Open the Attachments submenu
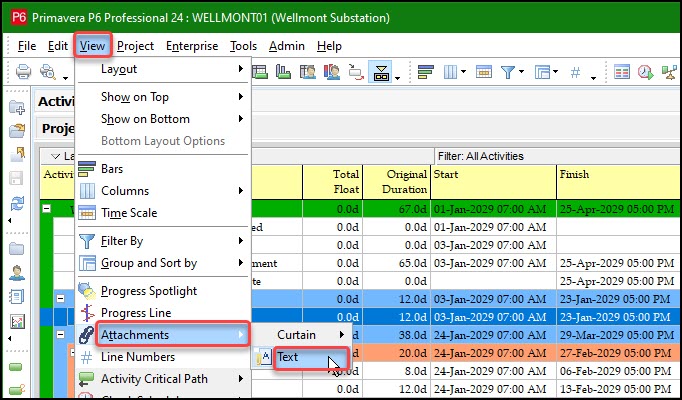682x400 pixels. pos(163,335)
